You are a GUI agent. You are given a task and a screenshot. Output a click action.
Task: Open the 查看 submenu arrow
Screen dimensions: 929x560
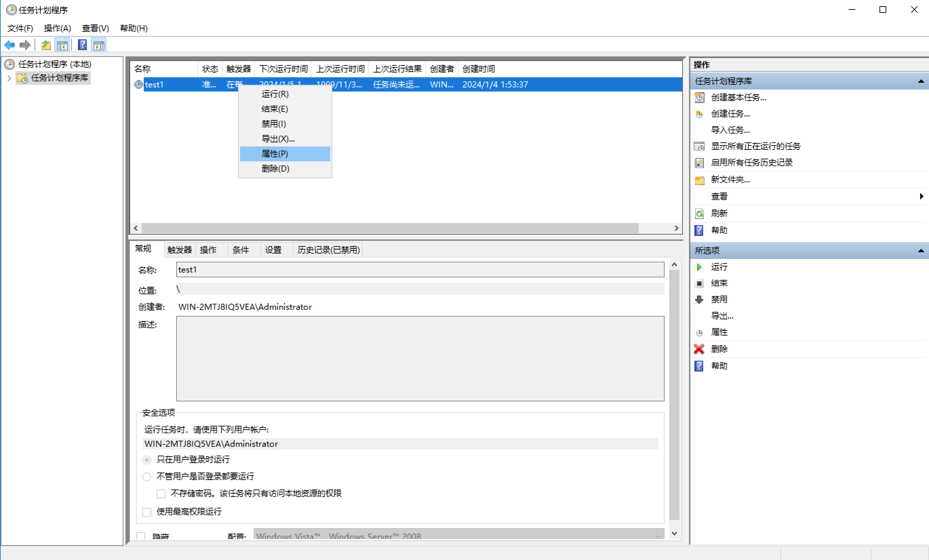coord(921,196)
